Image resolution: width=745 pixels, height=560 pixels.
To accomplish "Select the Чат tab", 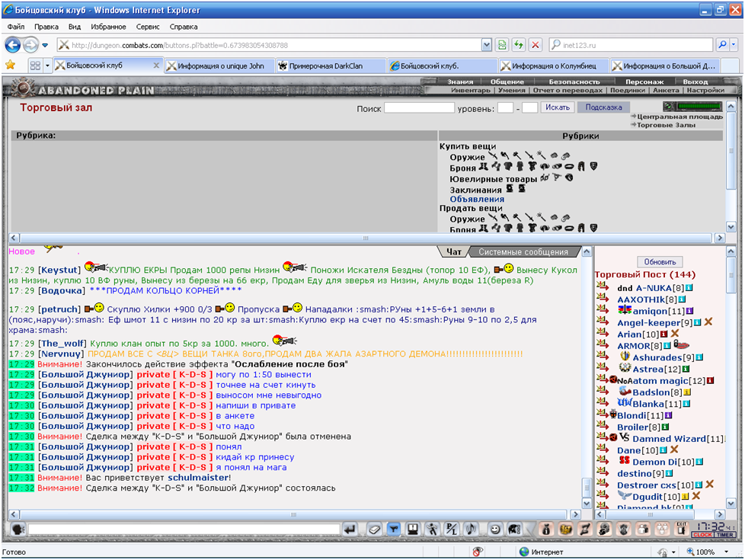I will 453,252.
